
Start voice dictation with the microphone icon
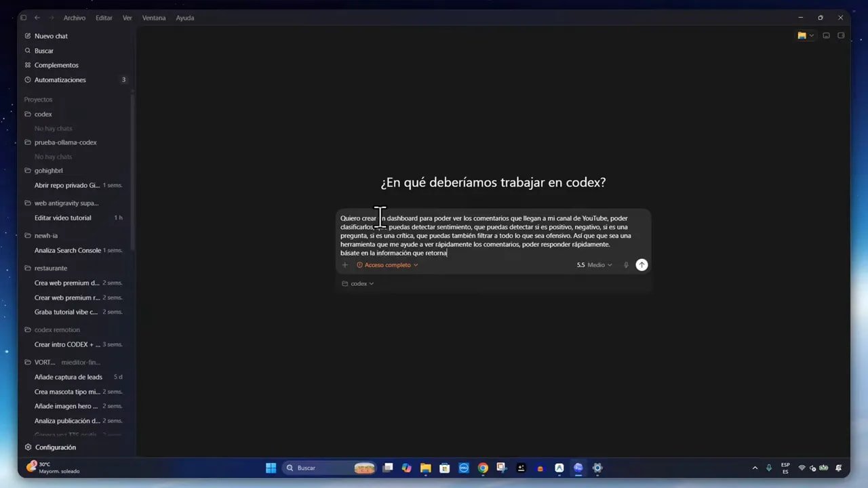tap(626, 265)
